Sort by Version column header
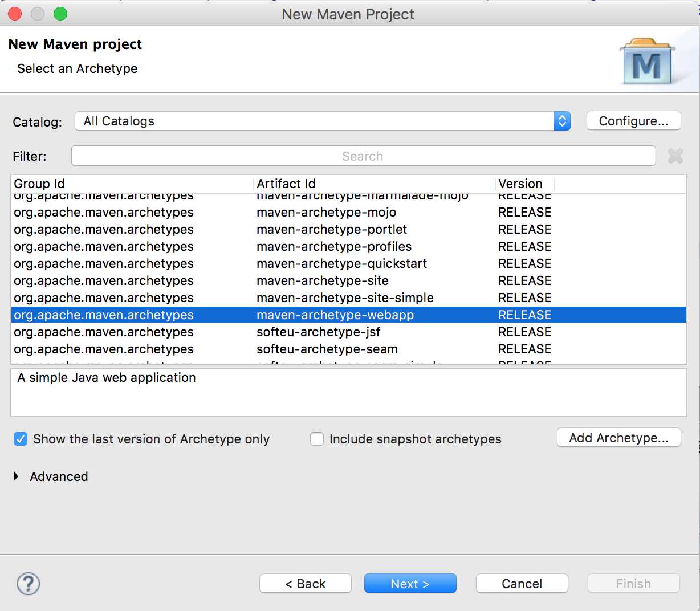Viewport: 700px width, 611px height. (525, 184)
